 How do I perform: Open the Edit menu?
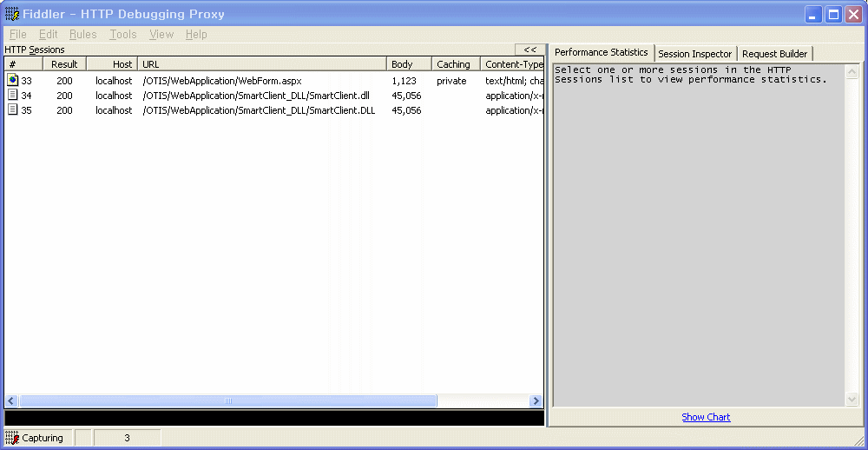[48, 35]
